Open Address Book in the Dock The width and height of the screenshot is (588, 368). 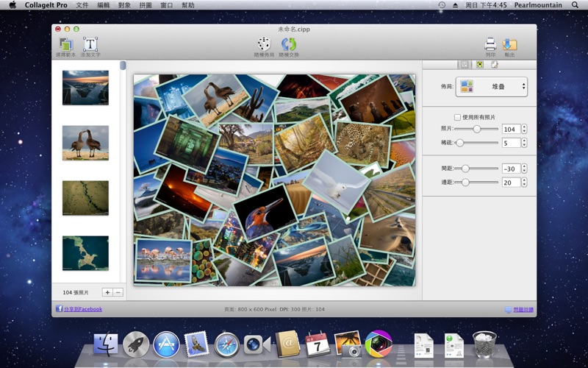(x=287, y=344)
